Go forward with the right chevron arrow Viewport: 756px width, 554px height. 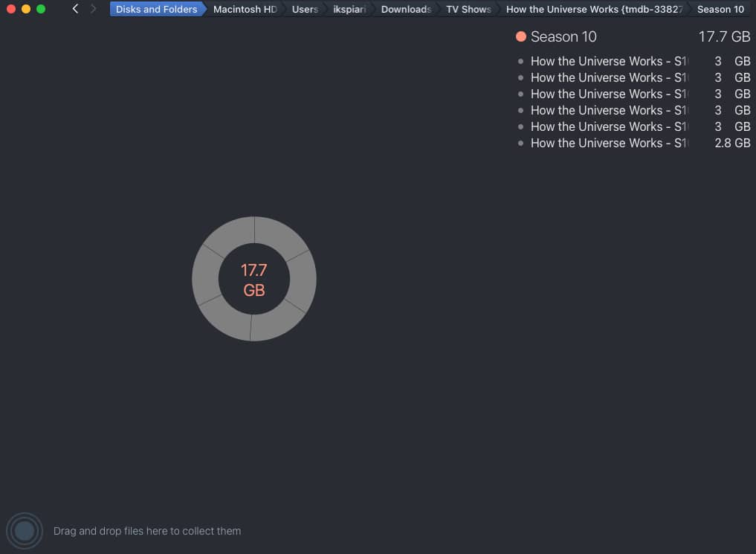click(93, 9)
